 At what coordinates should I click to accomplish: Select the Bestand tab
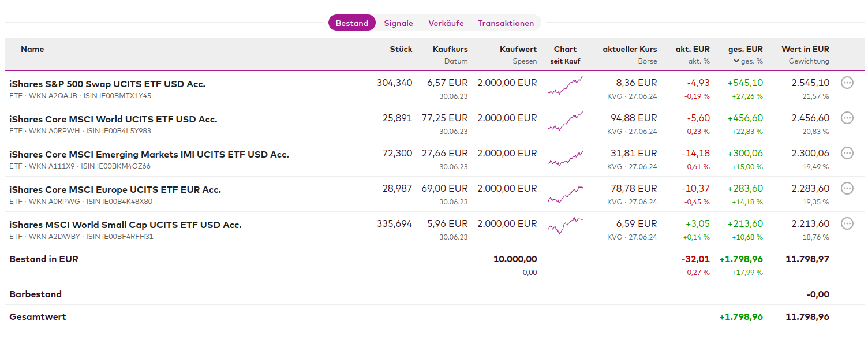(x=351, y=23)
